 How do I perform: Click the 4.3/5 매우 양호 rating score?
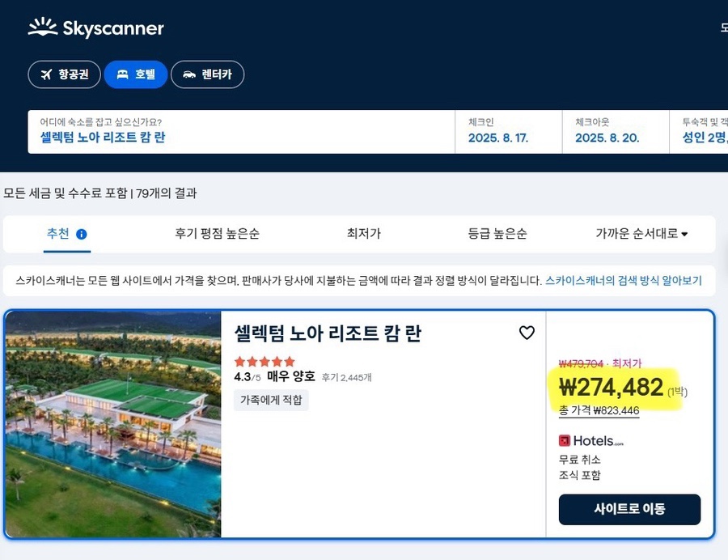[x=274, y=376]
